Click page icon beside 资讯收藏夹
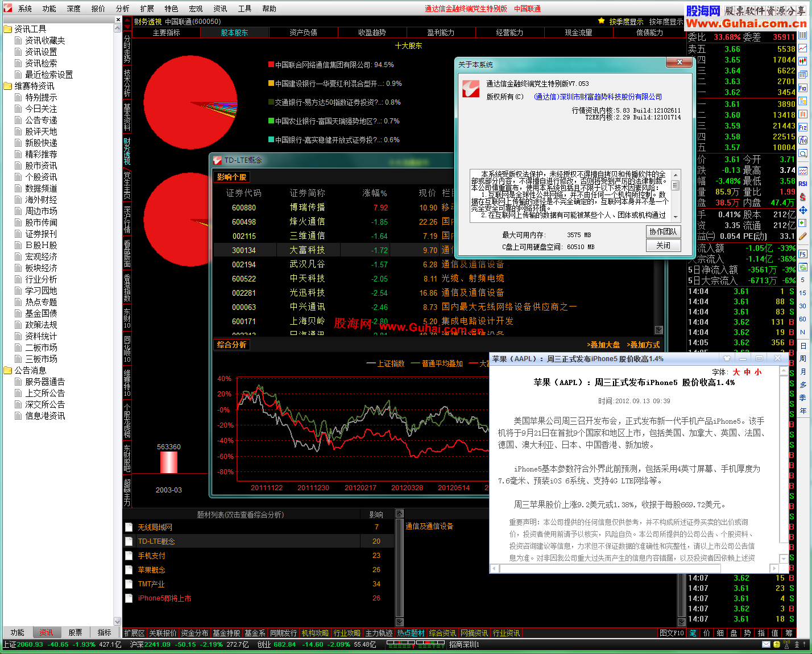 (18, 40)
